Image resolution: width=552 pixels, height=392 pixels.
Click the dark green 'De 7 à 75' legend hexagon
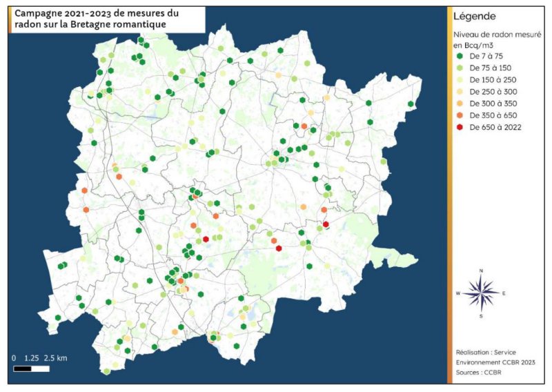point(459,57)
